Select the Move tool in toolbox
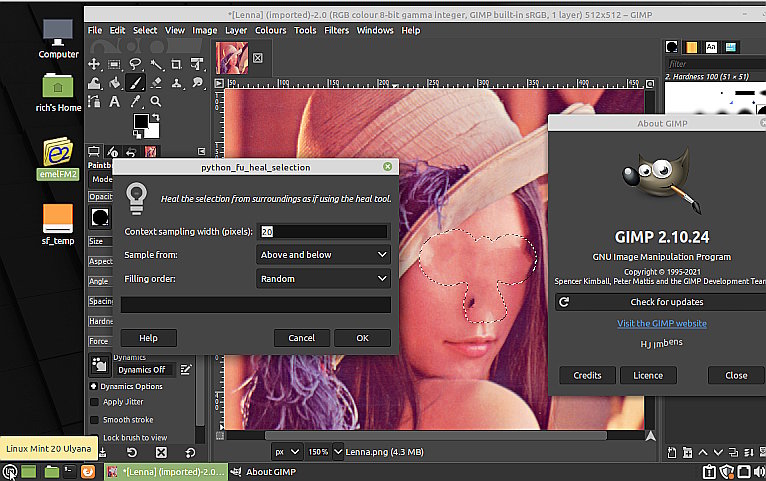The image size is (766, 481). (94, 64)
